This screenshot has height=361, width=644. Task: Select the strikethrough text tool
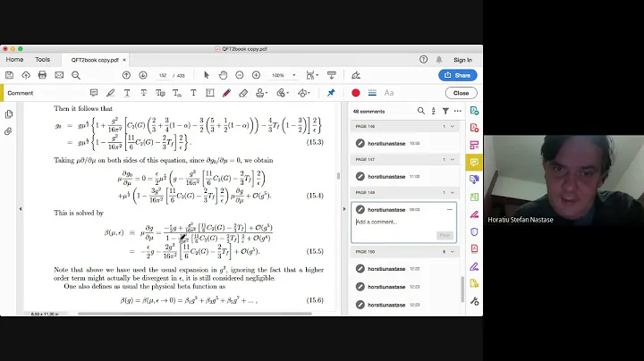point(143,93)
